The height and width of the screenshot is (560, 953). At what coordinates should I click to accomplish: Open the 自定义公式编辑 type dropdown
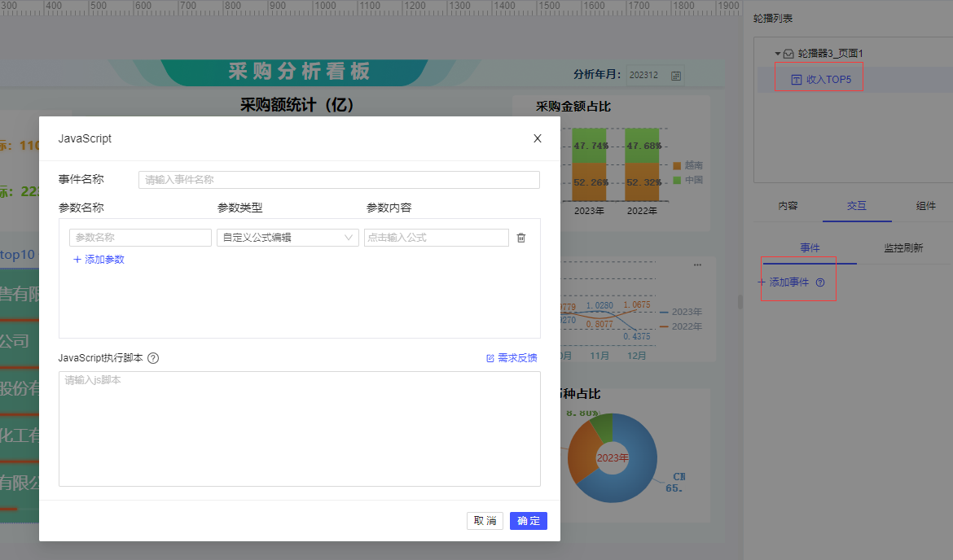pyautogui.click(x=288, y=238)
